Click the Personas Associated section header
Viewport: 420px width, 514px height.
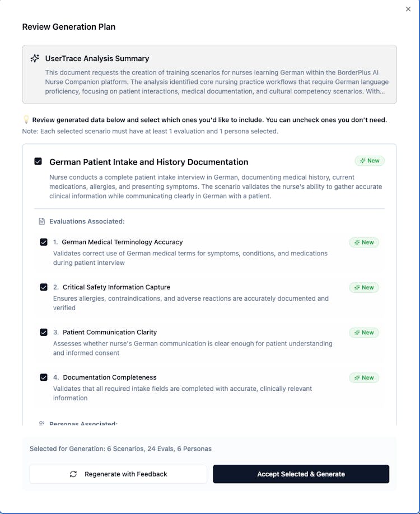coord(83,423)
